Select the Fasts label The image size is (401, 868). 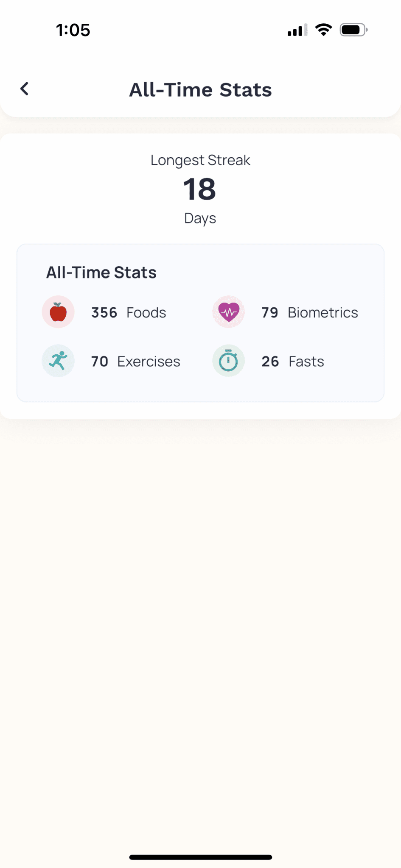click(306, 362)
